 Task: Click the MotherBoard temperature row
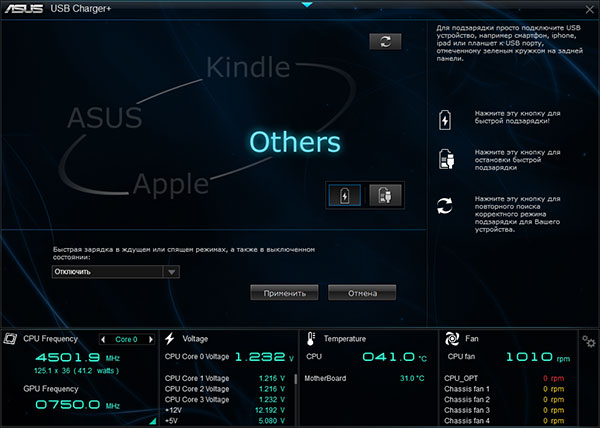click(364, 378)
